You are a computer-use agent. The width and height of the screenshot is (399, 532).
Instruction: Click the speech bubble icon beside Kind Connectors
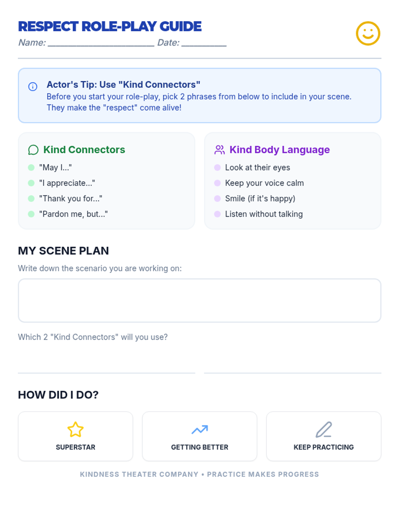point(33,150)
